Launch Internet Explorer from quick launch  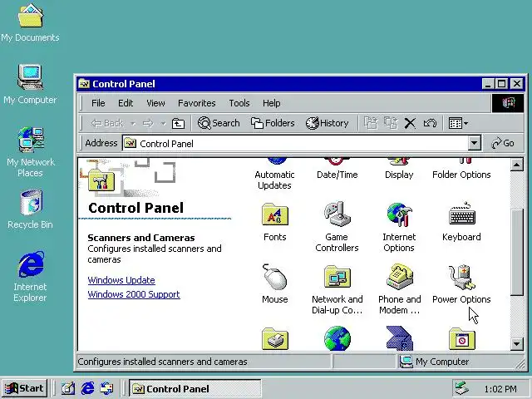[x=87, y=388]
